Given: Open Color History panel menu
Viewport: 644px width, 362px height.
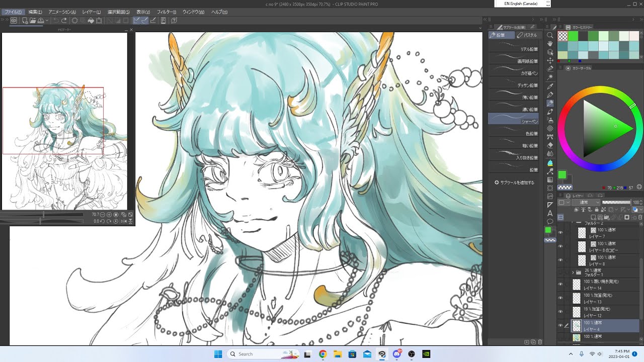Looking at the screenshot, I should (560, 27).
